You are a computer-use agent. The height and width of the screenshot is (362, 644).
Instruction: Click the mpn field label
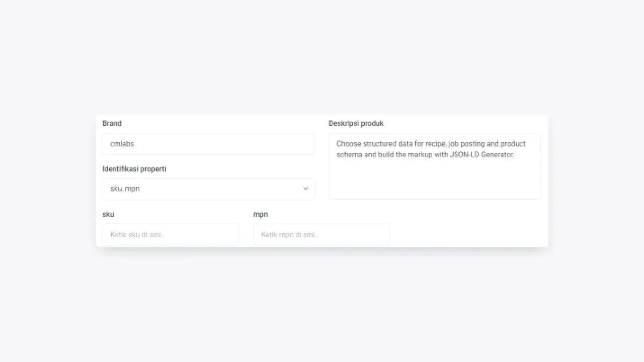(x=260, y=214)
